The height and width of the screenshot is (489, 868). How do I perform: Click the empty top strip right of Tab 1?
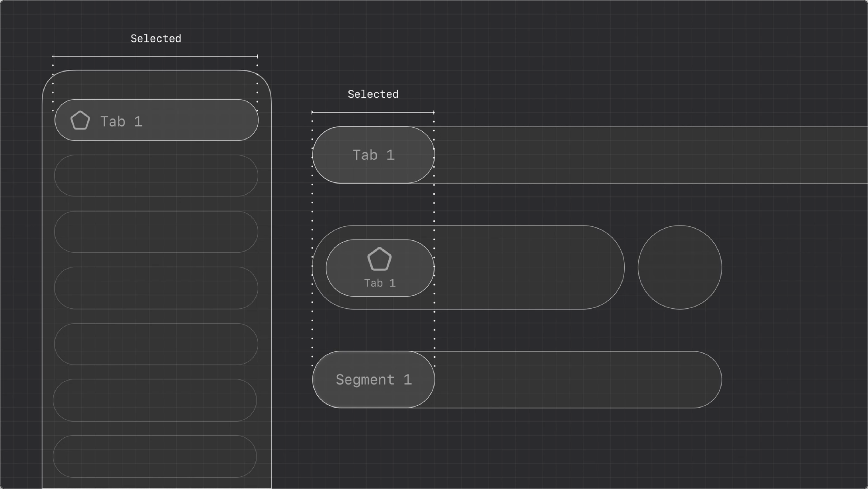click(640, 155)
